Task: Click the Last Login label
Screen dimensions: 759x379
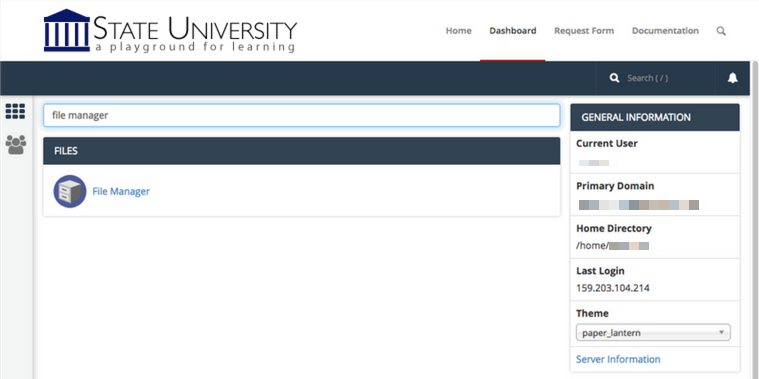Action: [600, 271]
